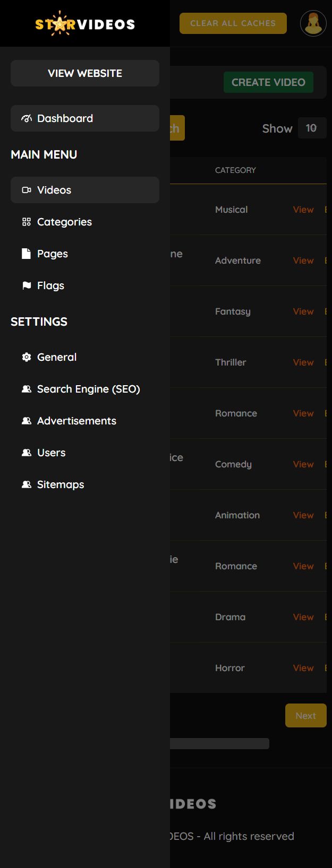Click the horizontal table scrollbar
The height and width of the screenshot is (868, 332).
click(x=219, y=743)
